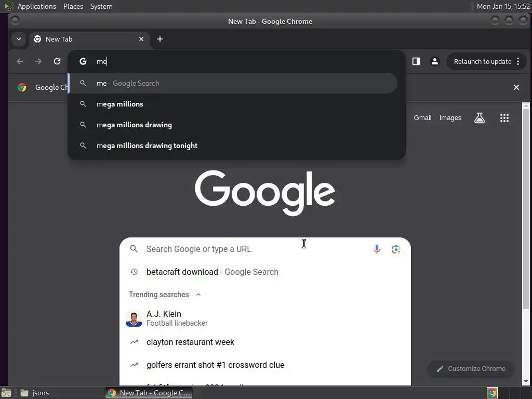Choose 'betacraft download' recent search
532x399 pixels.
(265, 272)
